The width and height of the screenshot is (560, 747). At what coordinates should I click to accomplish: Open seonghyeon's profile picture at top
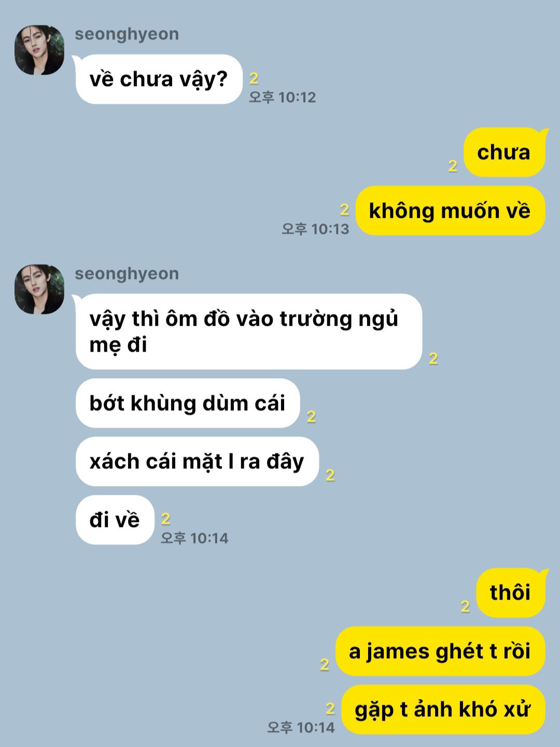click(x=39, y=50)
